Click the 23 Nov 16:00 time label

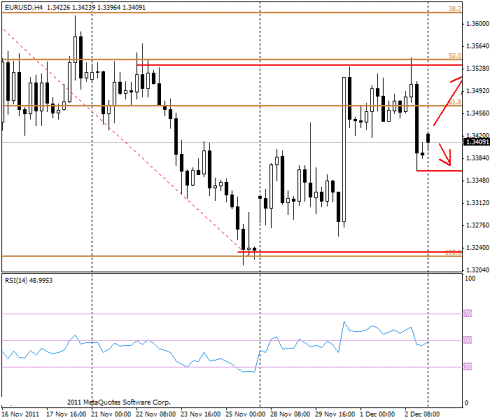(x=201, y=414)
